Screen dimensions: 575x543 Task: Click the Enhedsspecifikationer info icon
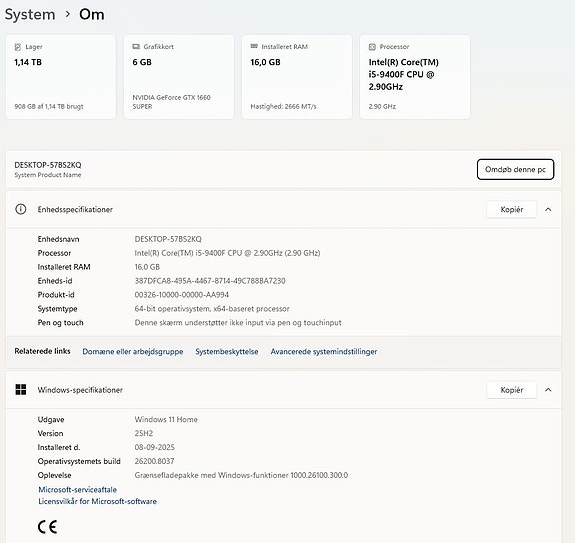(21, 209)
